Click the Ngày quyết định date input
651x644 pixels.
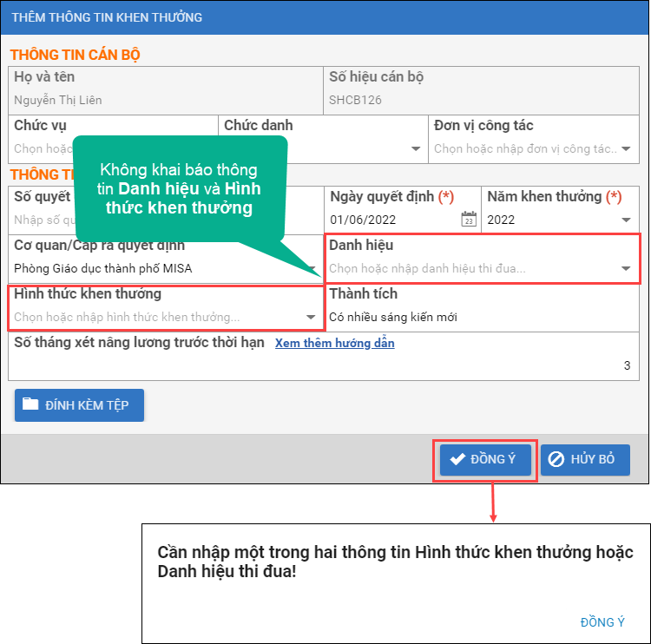click(x=391, y=220)
